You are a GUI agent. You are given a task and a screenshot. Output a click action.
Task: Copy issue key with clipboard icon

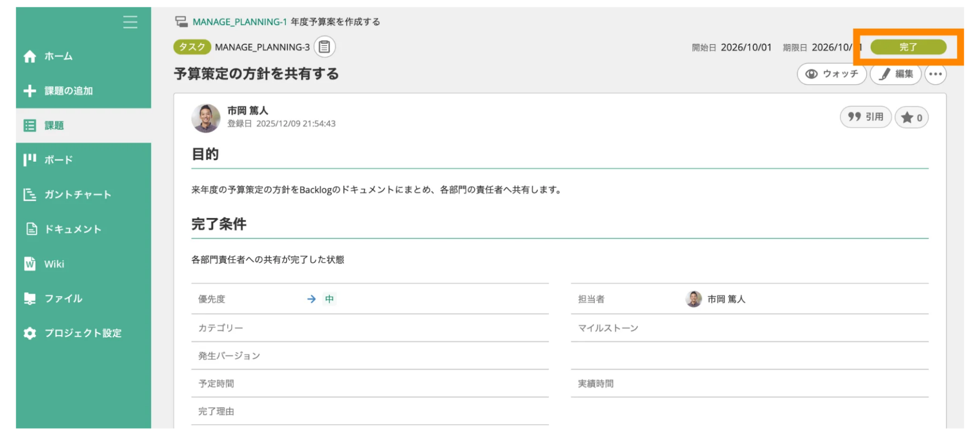click(325, 47)
